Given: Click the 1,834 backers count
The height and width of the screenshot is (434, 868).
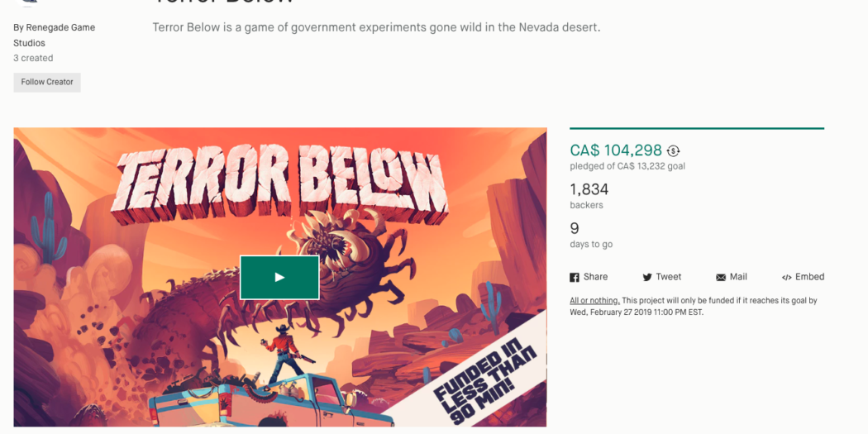Looking at the screenshot, I should pyautogui.click(x=589, y=189).
